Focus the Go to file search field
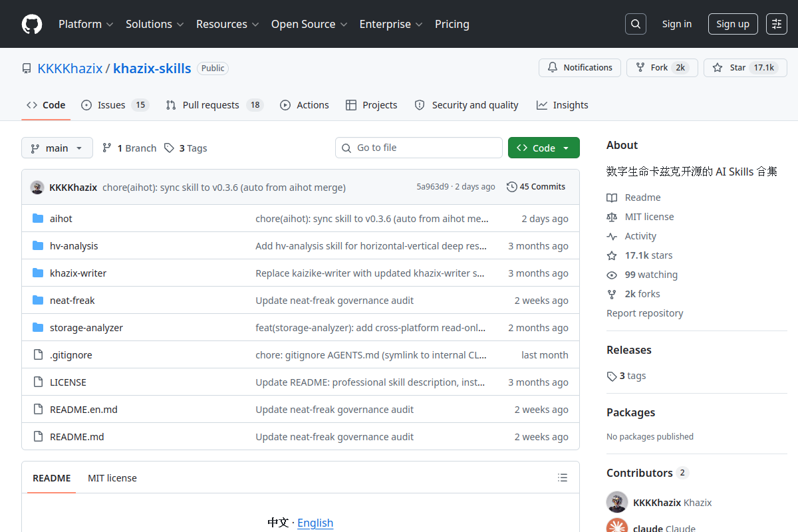The width and height of the screenshot is (798, 532). [419, 148]
